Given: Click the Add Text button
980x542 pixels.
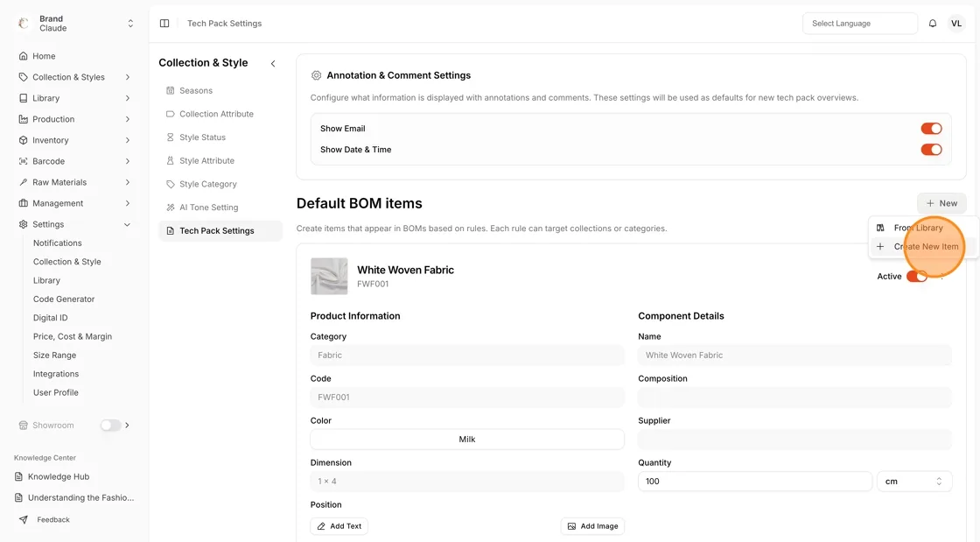Looking at the screenshot, I should (x=339, y=526).
